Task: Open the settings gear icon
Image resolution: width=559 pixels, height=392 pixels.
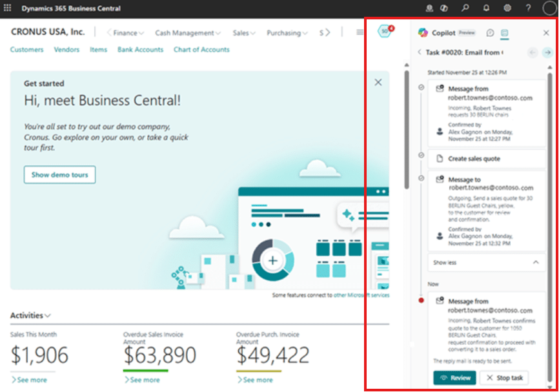Action: [x=507, y=8]
